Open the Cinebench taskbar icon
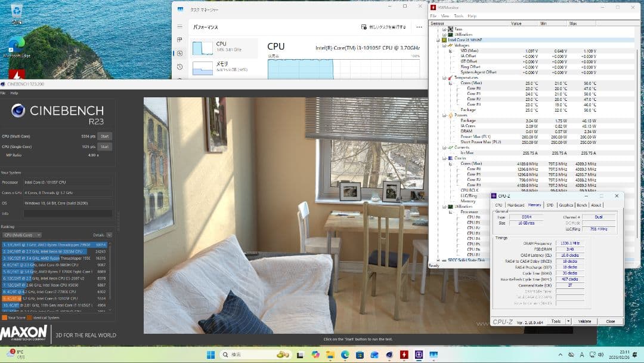This screenshot has height=363, width=644. (389, 355)
